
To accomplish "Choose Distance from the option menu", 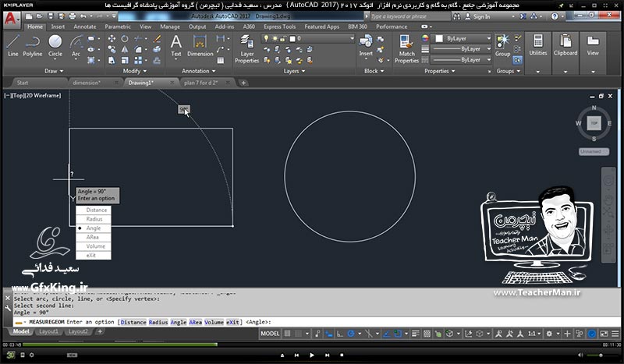I will (93, 210).
